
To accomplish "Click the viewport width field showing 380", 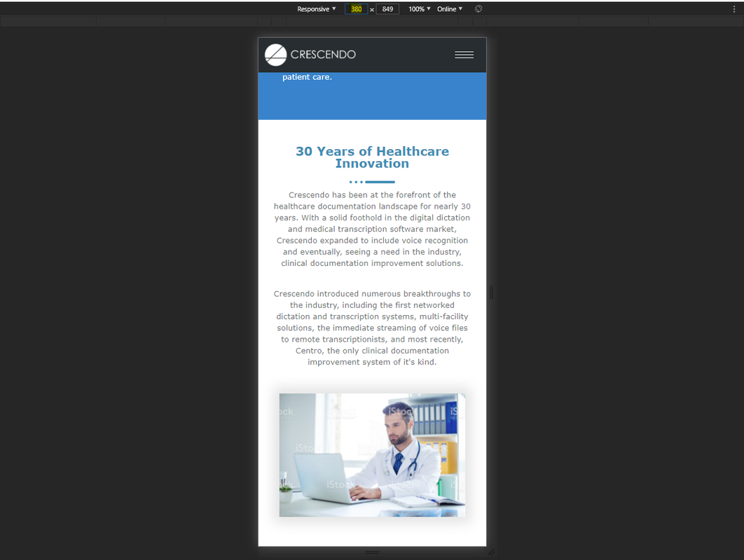I will click(357, 9).
